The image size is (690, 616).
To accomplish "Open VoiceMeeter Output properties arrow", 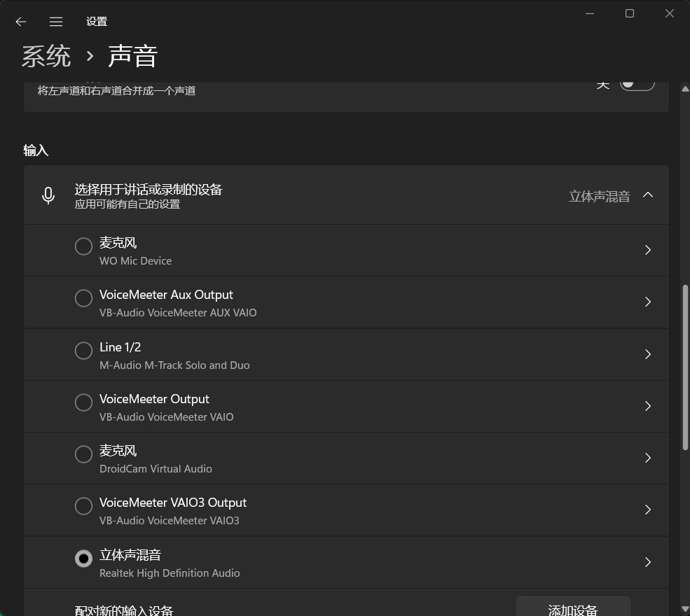I will click(647, 406).
